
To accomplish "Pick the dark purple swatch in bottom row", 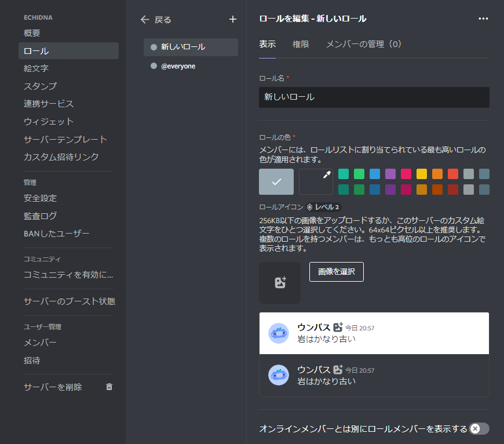I will tap(390, 190).
